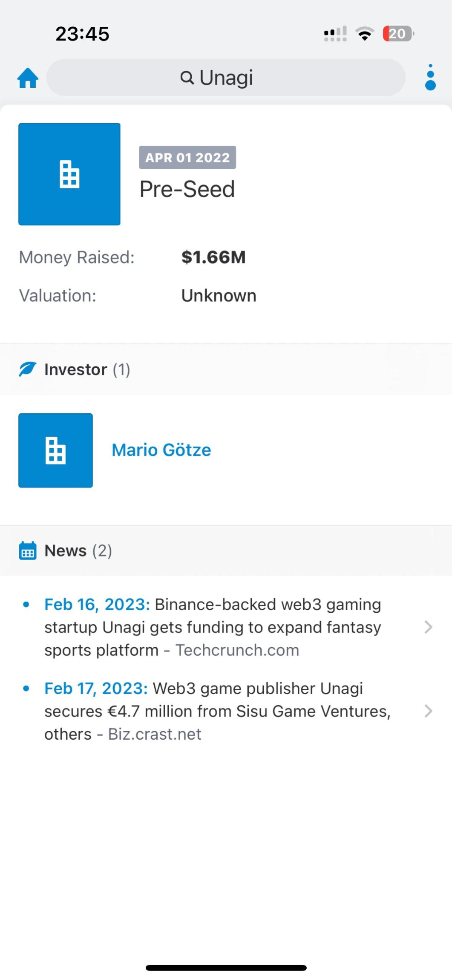The height and width of the screenshot is (980, 452).
Task: Tap the Wi-Fi status icon
Action: [364, 34]
